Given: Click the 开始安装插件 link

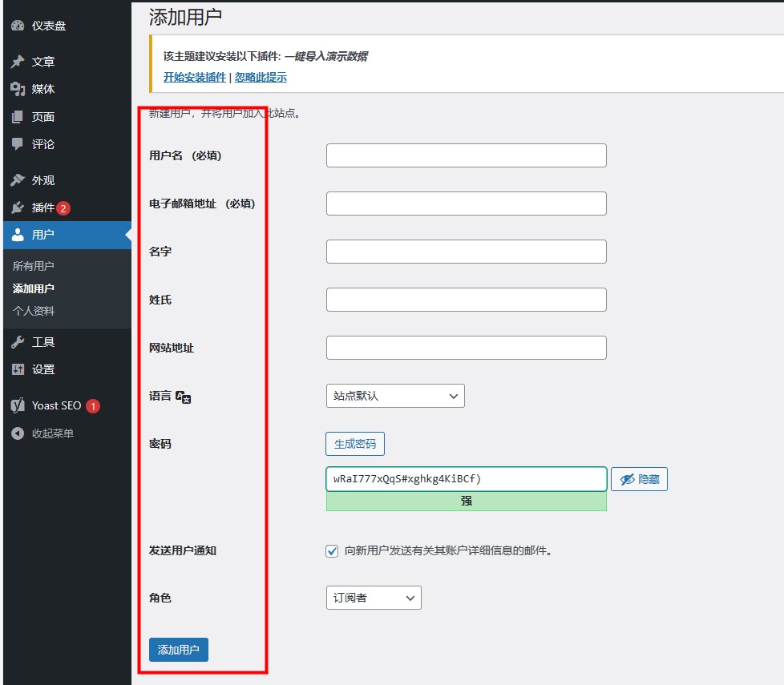Looking at the screenshot, I should 195,78.
